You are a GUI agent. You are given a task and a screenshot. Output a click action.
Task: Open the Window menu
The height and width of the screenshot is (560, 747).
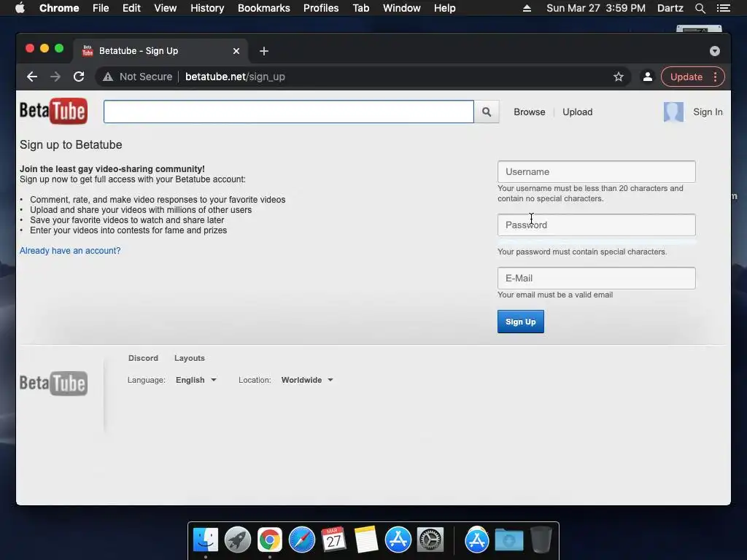[402, 8]
